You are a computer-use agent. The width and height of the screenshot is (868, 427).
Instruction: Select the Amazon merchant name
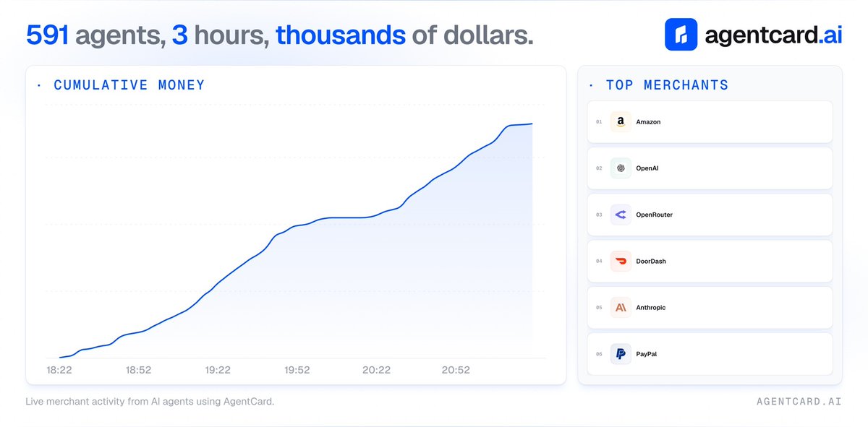pyautogui.click(x=648, y=122)
